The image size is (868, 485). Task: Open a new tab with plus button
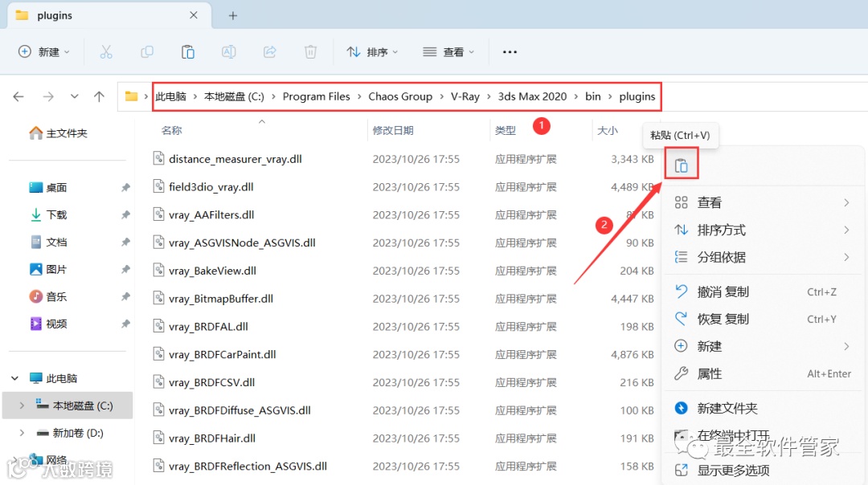[x=233, y=15]
